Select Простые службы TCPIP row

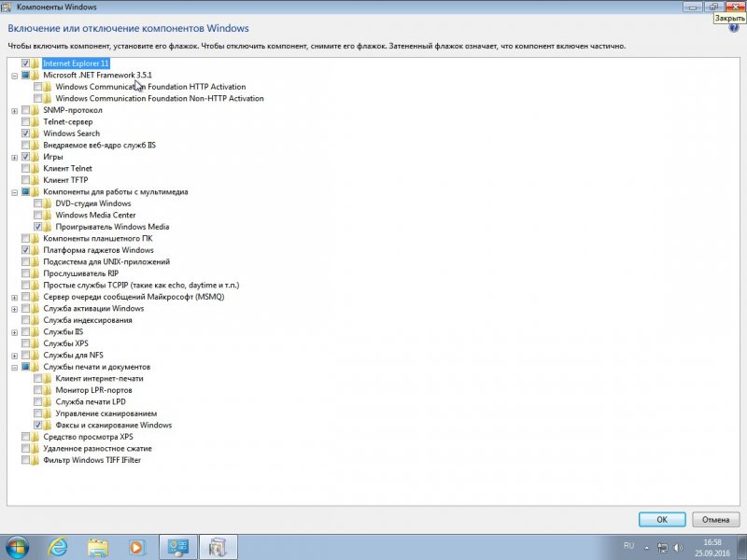[141, 286]
